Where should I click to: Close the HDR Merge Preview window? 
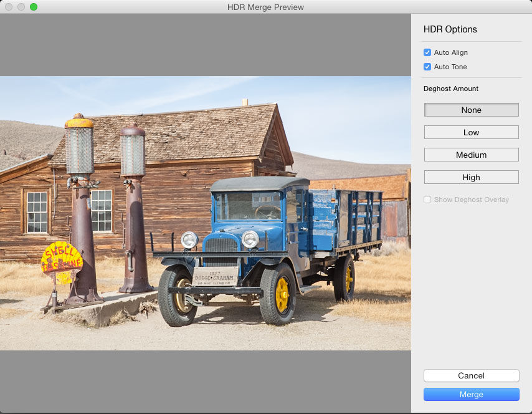8,7
